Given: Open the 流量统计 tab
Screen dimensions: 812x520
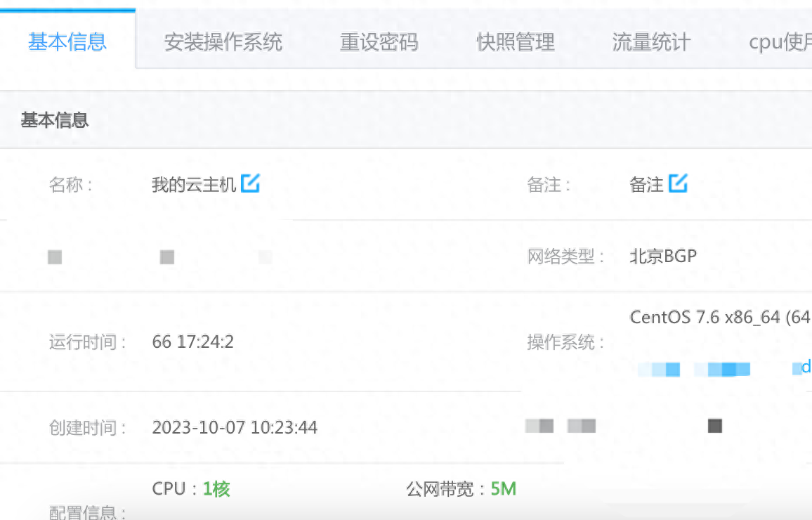Looking at the screenshot, I should point(651,42).
